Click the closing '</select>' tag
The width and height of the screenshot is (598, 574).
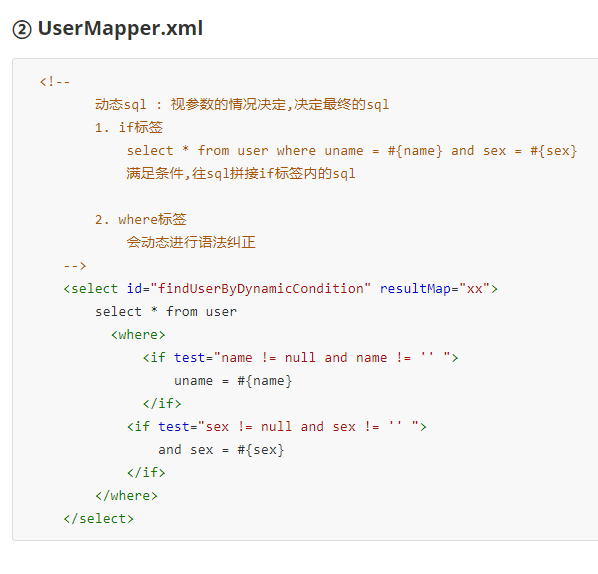pyautogui.click(x=98, y=519)
